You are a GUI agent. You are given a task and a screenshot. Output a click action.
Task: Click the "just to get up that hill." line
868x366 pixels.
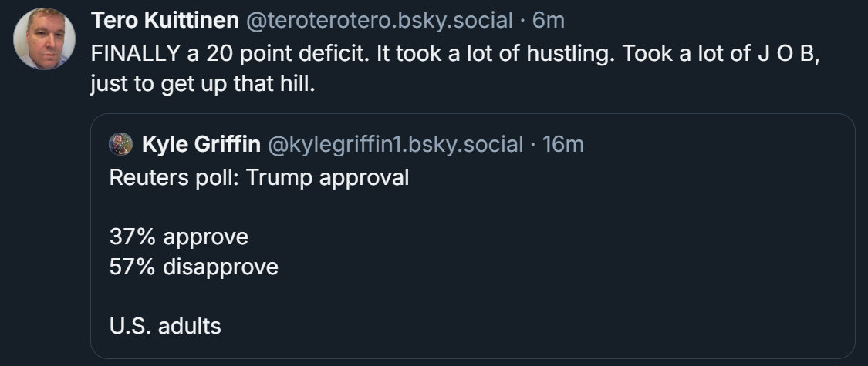[203, 83]
